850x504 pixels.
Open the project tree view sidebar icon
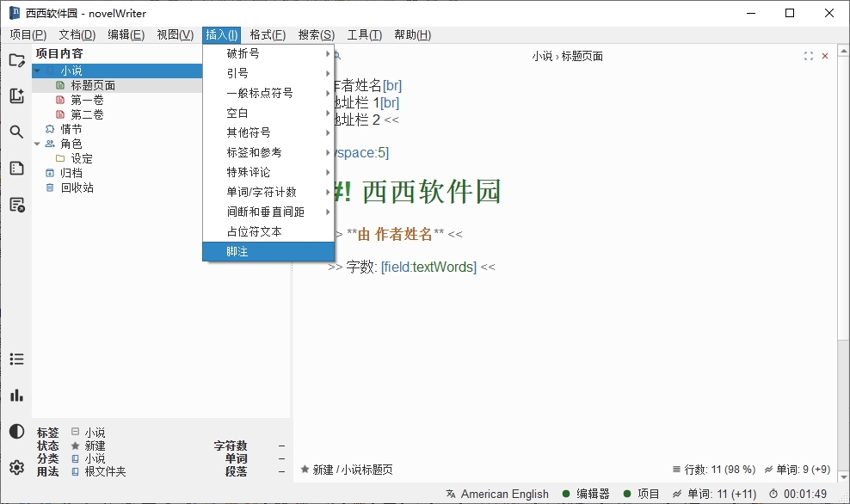[x=17, y=60]
